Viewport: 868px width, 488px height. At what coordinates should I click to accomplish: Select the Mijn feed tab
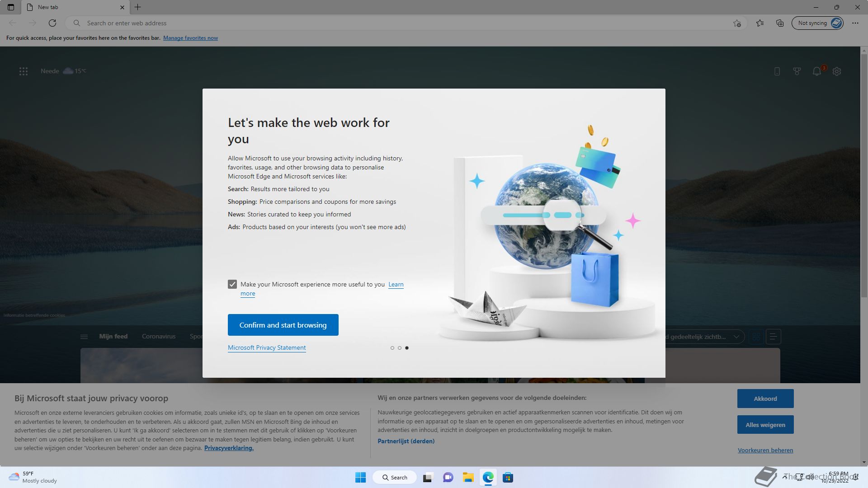click(x=113, y=337)
